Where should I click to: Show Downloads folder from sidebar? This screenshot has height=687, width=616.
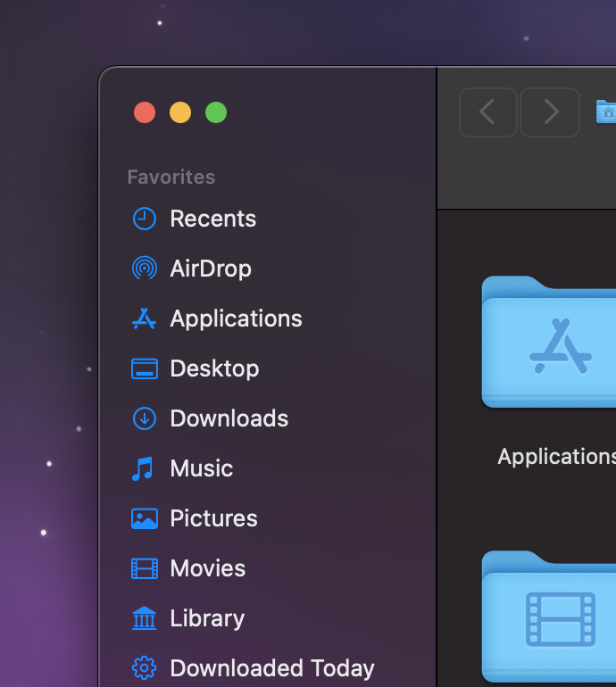point(229,418)
